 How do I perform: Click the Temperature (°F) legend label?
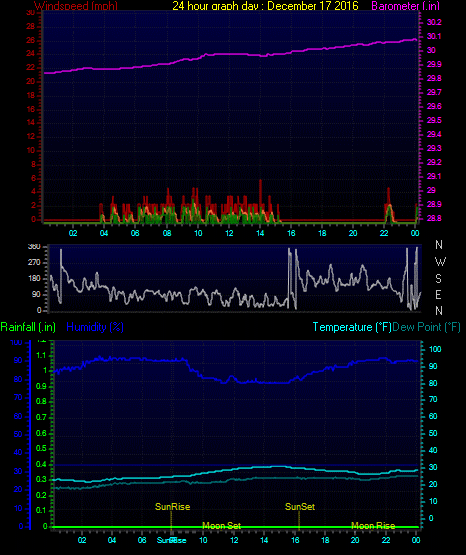[x=352, y=327]
